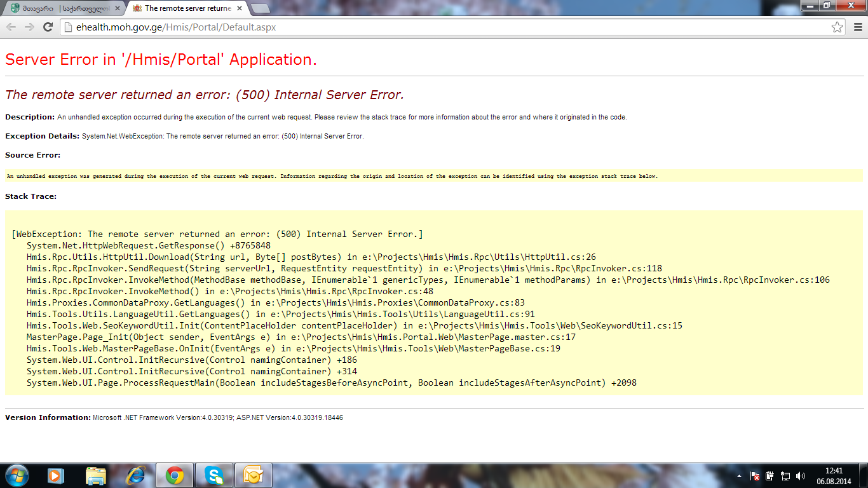Open Windows Explorer from the taskbar
Image resolution: width=868 pixels, height=488 pixels.
click(96, 475)
